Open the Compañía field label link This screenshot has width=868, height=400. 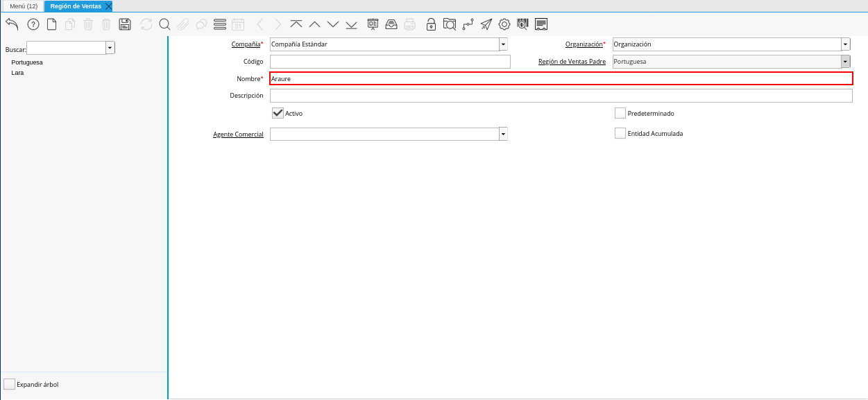click(246, 44)
